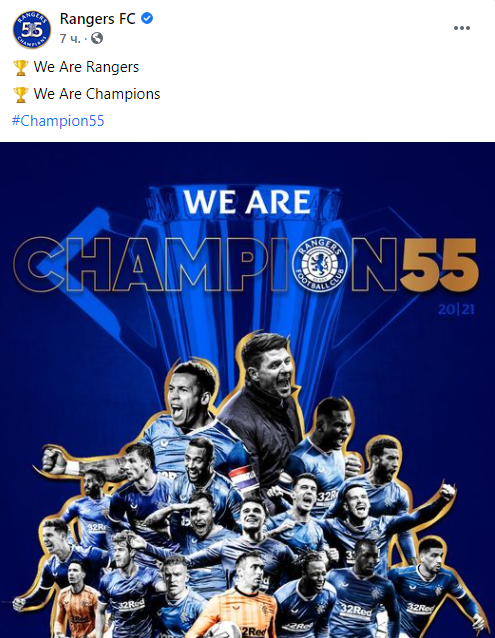This screenshot has width=495, height=638.
Task: Click trophy emoji beside We Are Champions
Action: 21,94
